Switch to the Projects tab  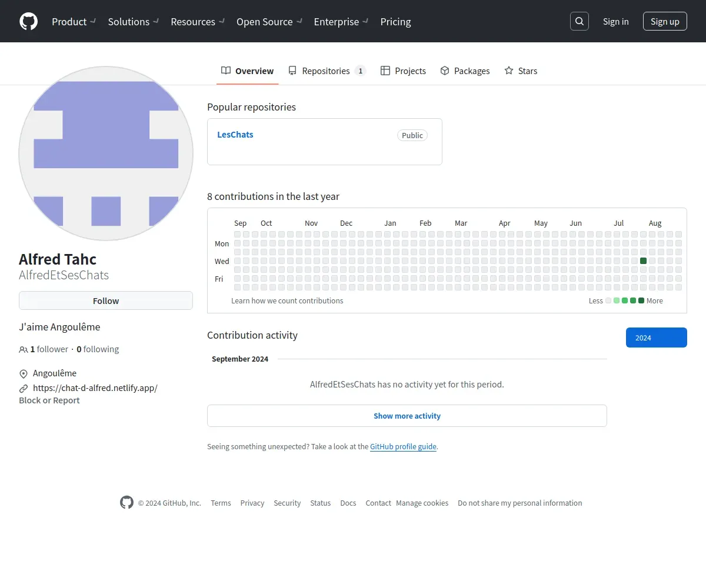click(x=403, y=71)
